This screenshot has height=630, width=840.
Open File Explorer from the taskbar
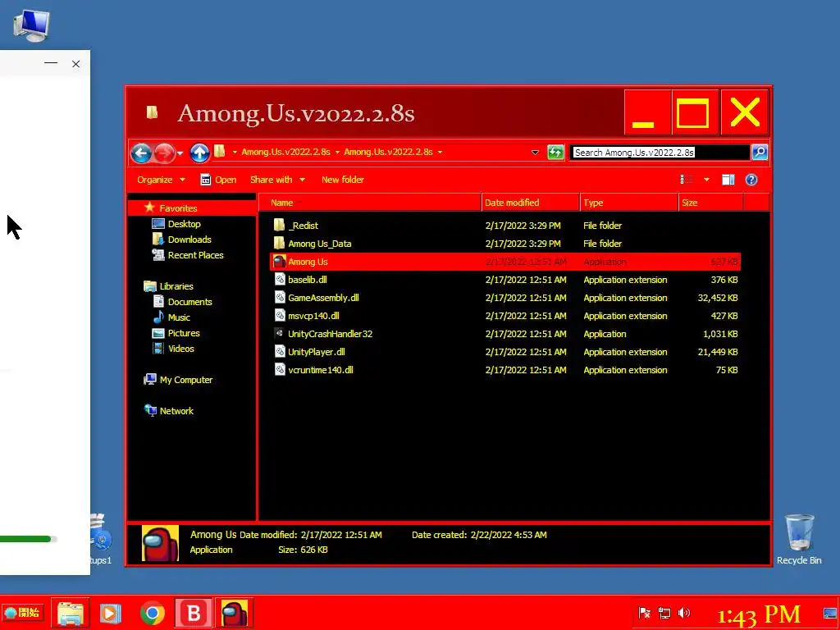point(71,614)
